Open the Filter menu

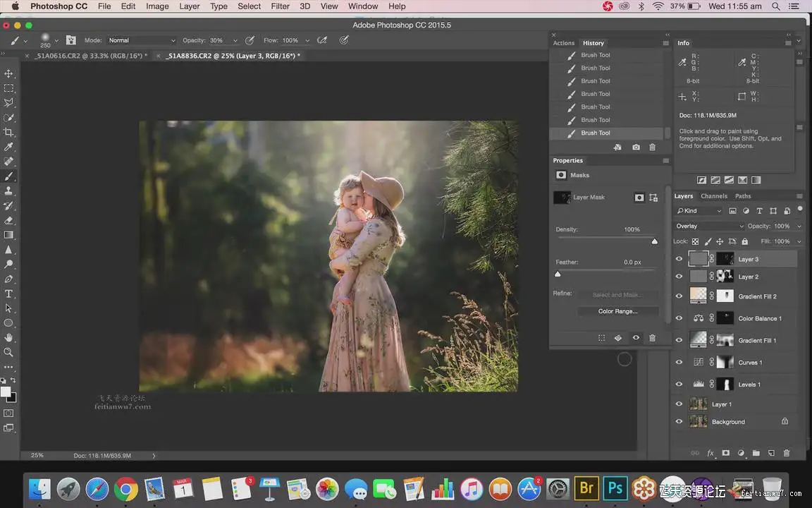point(280,6)
